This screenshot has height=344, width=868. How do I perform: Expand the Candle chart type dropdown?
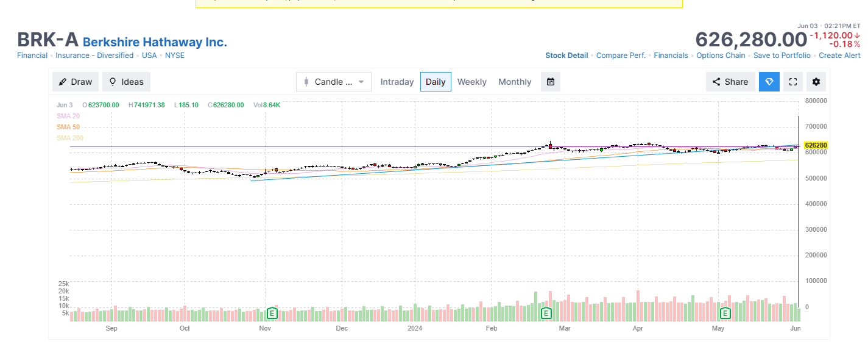click(x=334, y=82)
